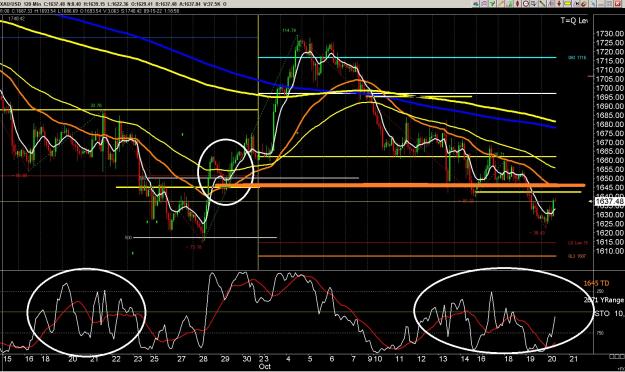Click the 15 date label on the time axis

point(7,359)
